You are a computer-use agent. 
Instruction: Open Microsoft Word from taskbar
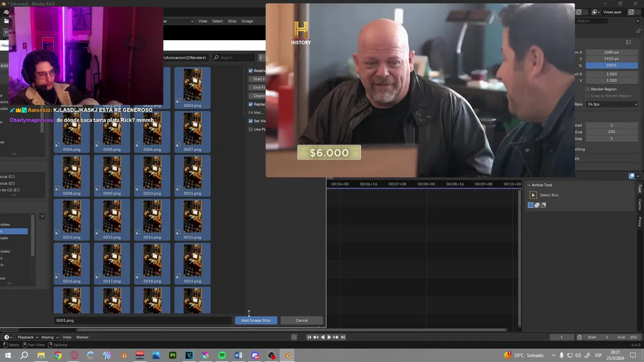point(238,355)
